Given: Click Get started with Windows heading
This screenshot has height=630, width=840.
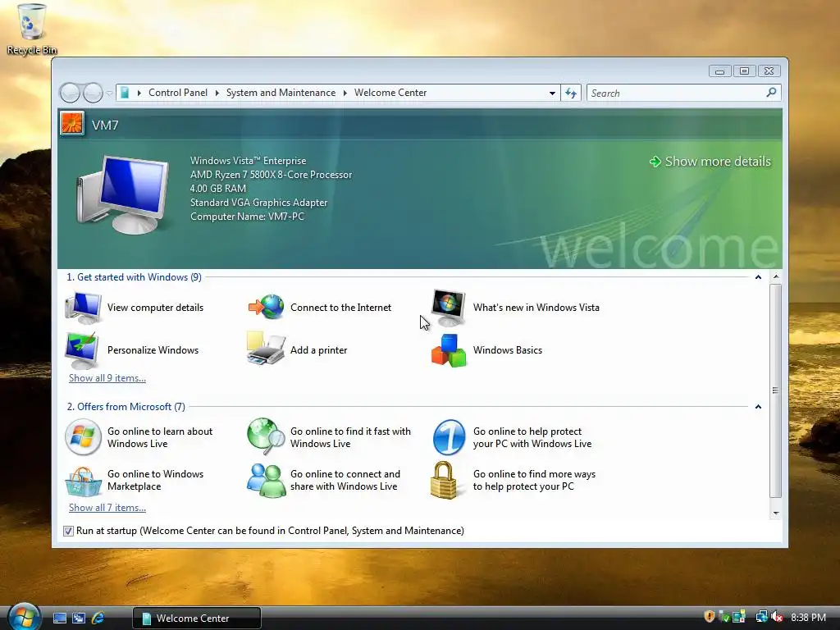Looking at the screenshot, I should pos(134,277).
